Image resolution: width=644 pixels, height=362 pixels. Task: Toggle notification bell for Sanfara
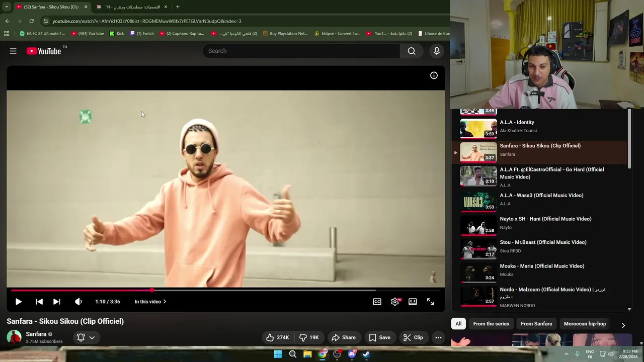pyautogui.click(x=80, y=337)
